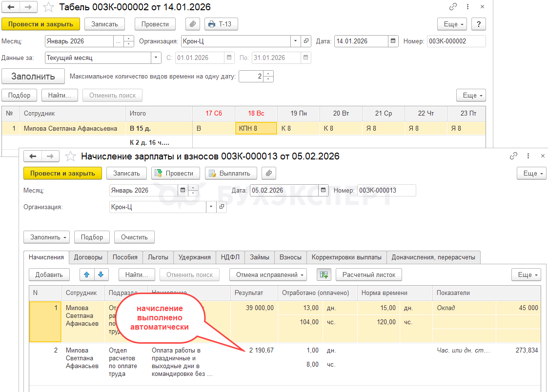Move row up with blue arrow

87,274
